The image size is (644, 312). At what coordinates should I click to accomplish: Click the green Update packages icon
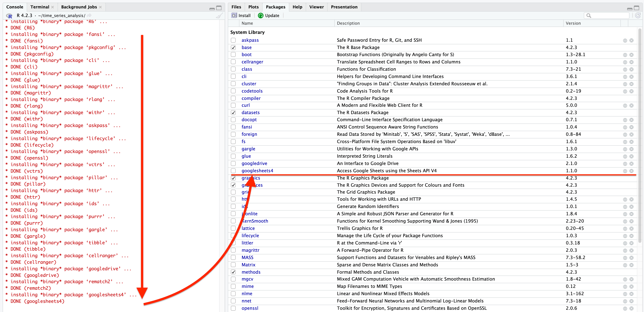261,16
